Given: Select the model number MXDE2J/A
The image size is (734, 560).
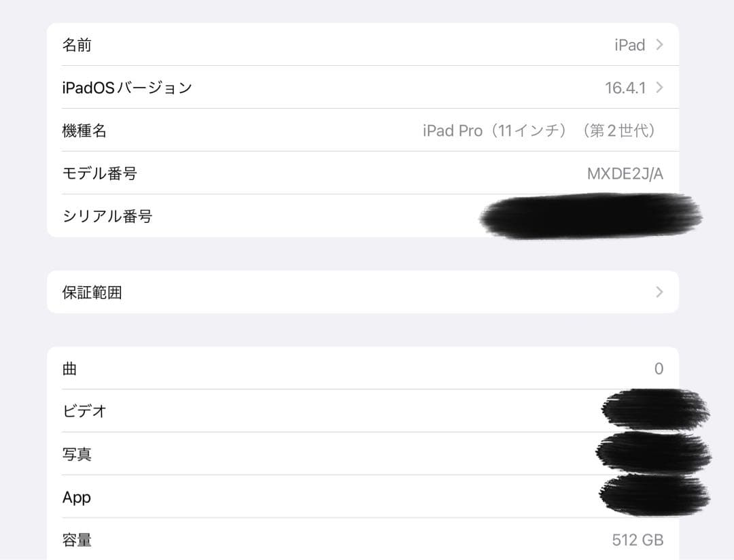Looking at the screenshot, I should (625, 174).
